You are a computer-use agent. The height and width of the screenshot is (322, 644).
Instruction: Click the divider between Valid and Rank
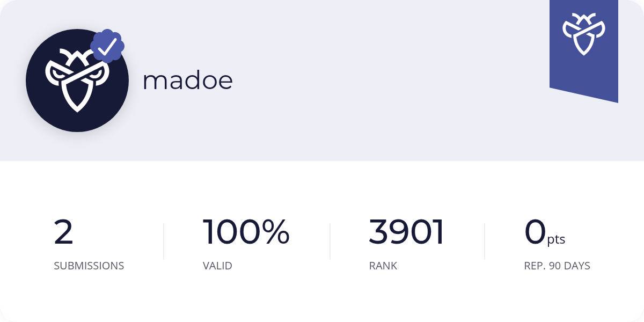(330, 241)
